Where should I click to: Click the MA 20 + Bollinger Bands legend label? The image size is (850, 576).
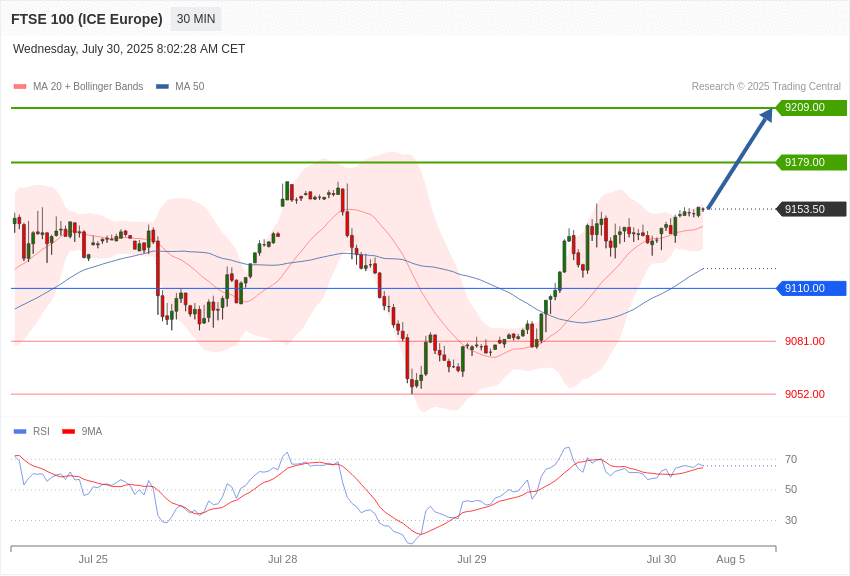tap(88, 86)
